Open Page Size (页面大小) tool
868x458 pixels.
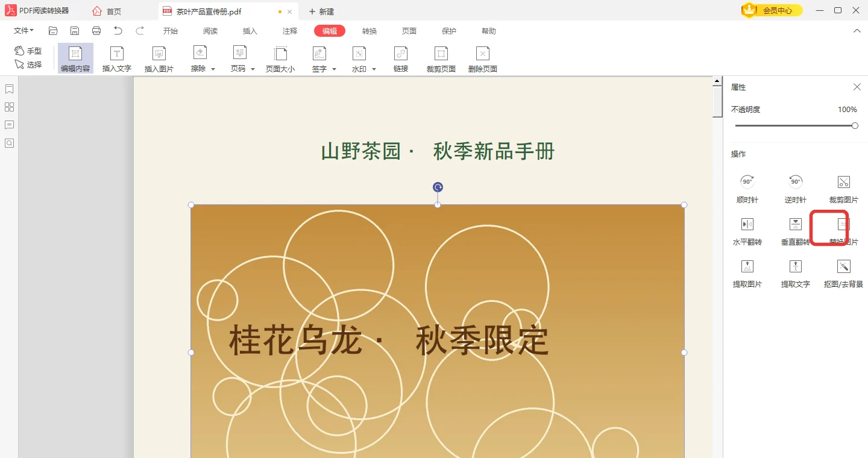280,58
